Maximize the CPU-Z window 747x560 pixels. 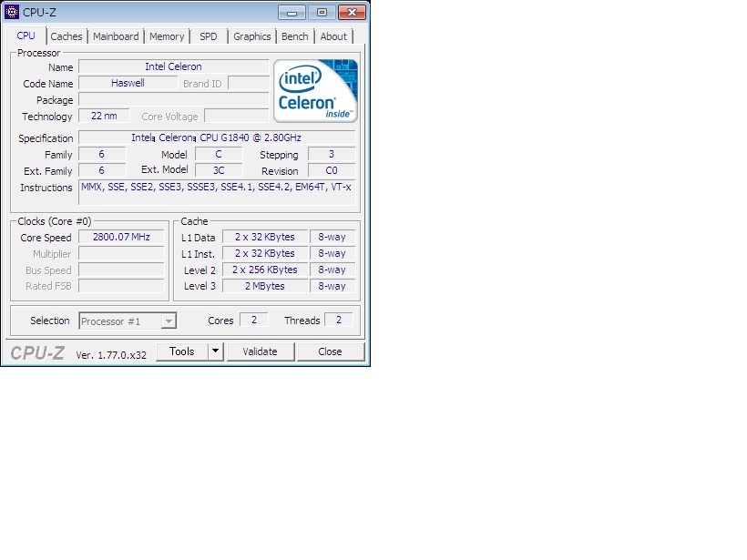[322, 13]
